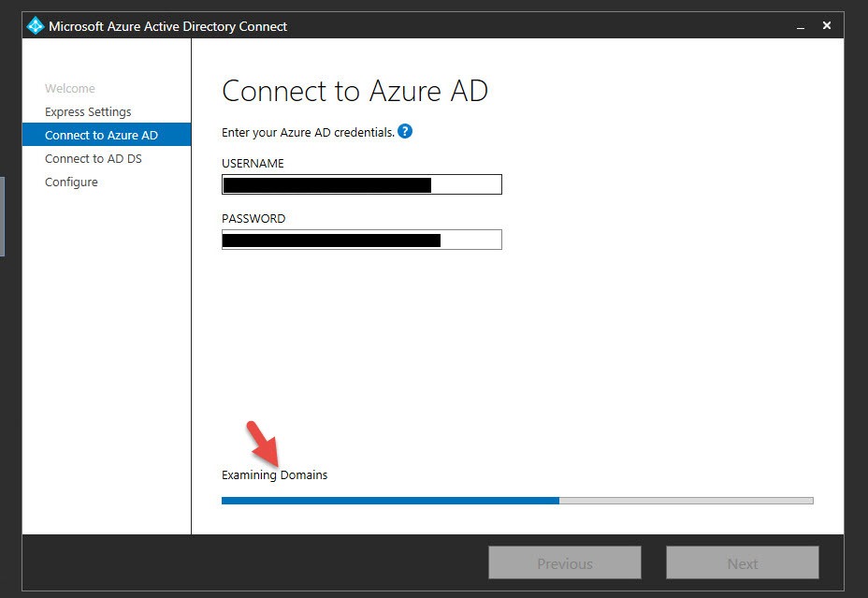
Task: Select Connect to Azure AD step
Action: point(101,136)
